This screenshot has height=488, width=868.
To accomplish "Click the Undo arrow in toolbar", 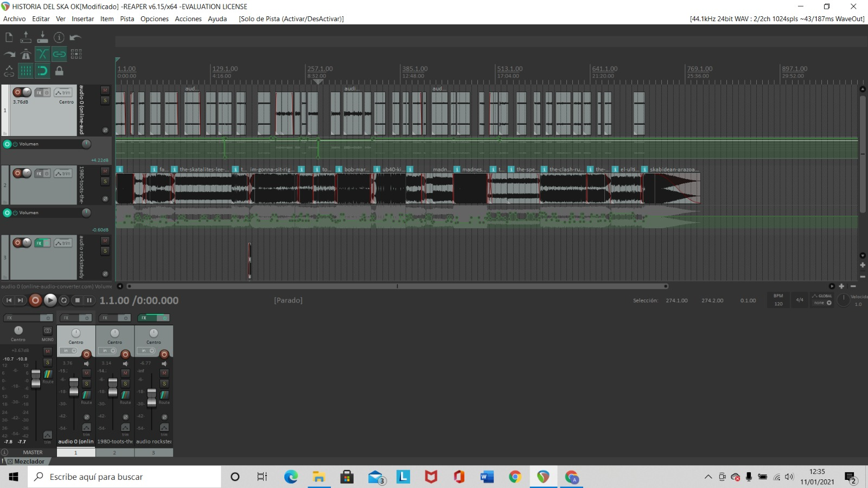I will 75,37.
